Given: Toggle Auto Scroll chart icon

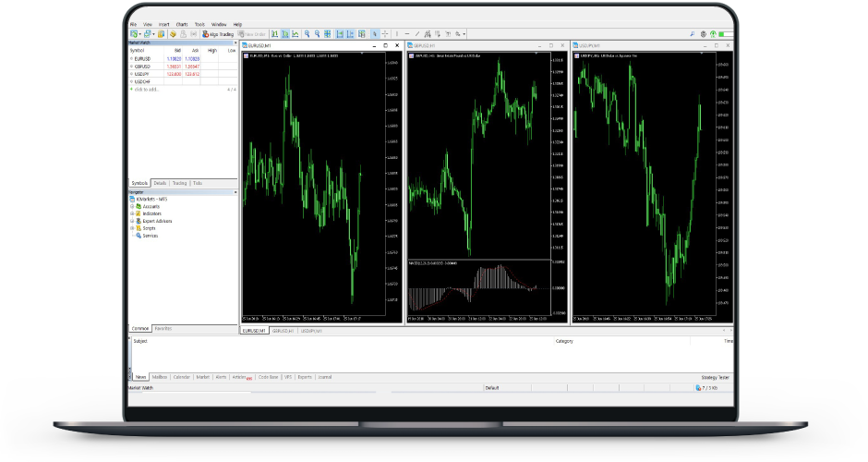Looking at the screenshot, I should coord(340,34).
